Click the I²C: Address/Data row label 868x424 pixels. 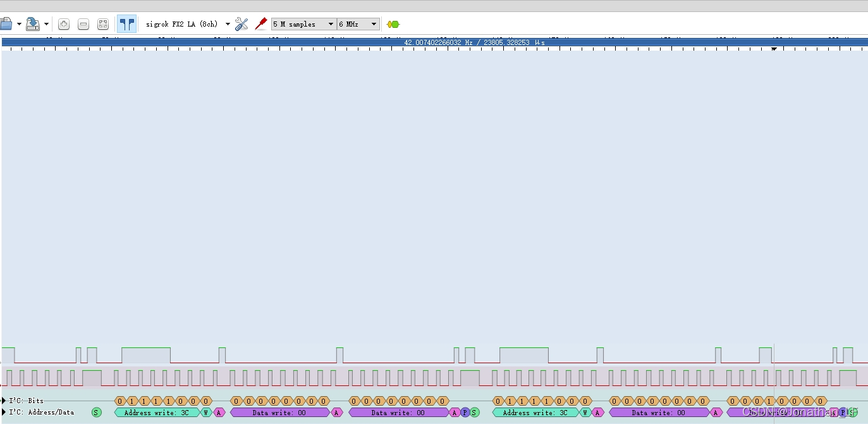coord(41,412)
